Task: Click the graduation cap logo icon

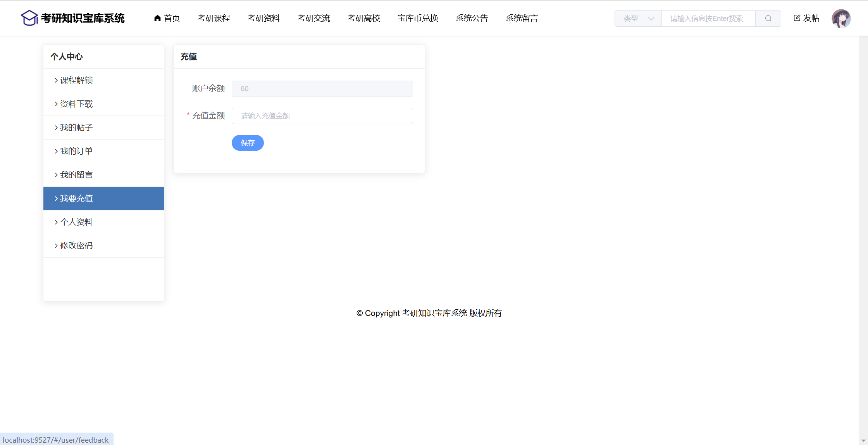Action: (29, 18)
